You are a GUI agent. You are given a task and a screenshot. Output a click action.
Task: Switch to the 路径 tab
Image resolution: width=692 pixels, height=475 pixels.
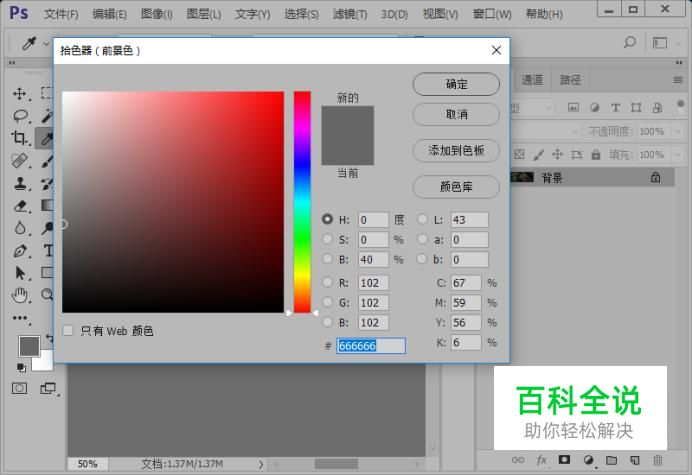(x=571, y=80)
